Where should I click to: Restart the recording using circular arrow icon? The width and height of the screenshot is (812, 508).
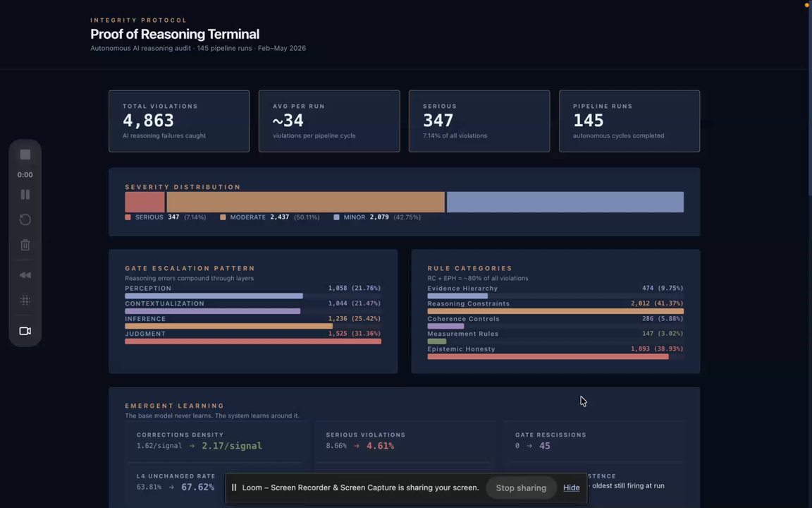tap(25, 219)
